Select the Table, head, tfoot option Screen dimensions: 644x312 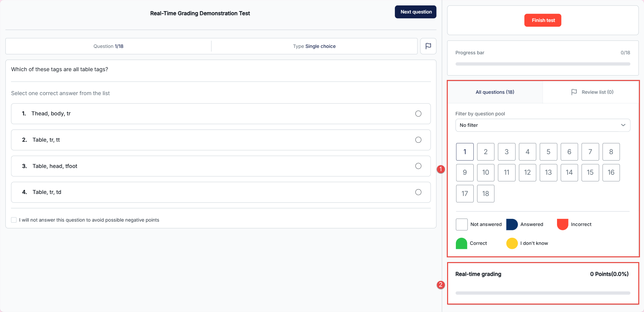(418, 166)
